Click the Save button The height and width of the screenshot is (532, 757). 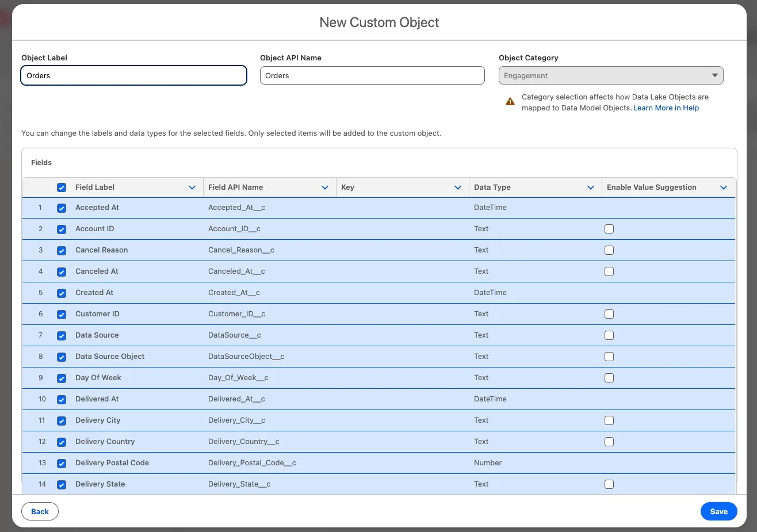[x=718, y=511]
